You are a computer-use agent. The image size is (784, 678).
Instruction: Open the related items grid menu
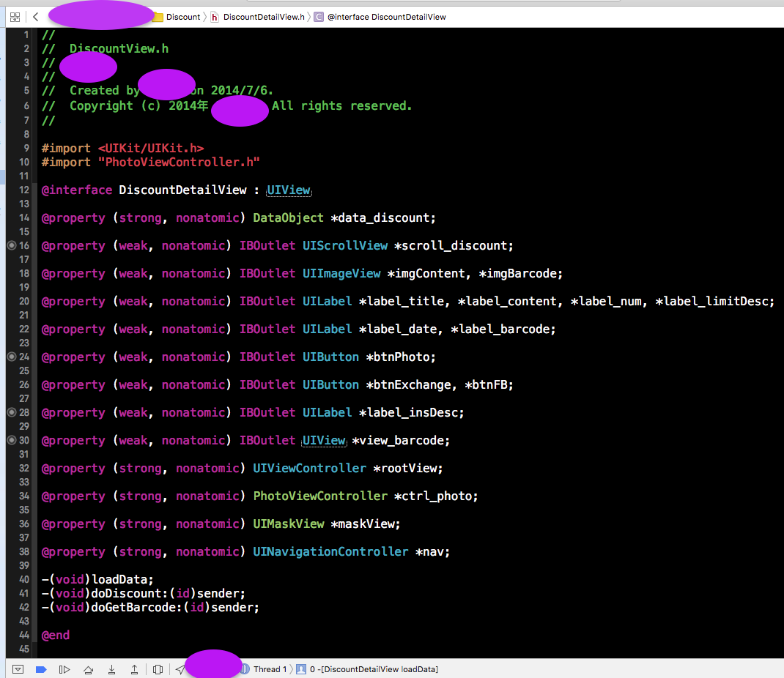(15, 17)
